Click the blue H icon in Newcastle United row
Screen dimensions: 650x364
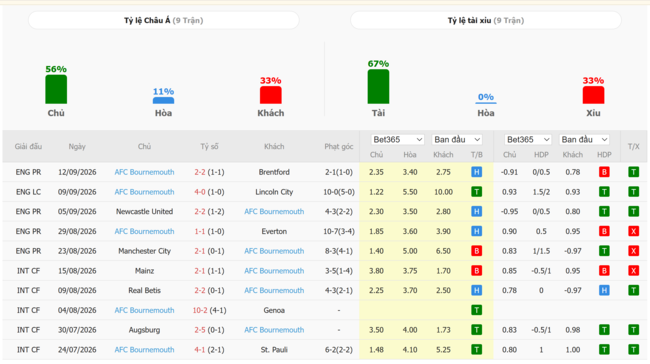click(x=477, y=211)
